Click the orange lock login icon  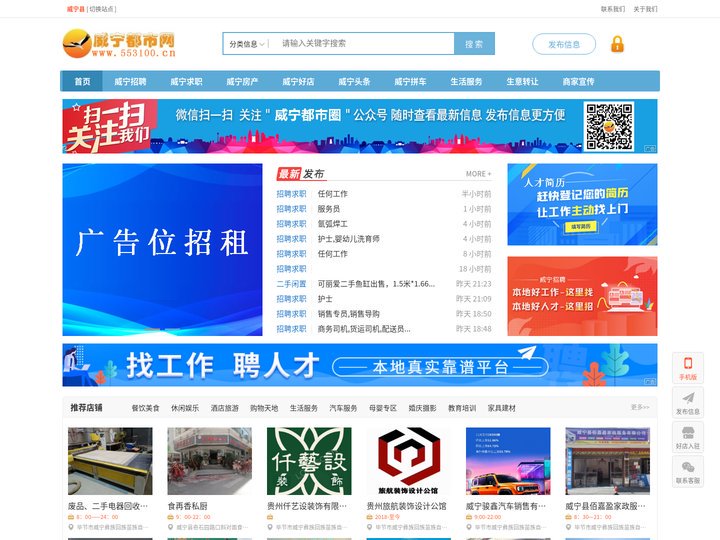(x=617, y=44)
